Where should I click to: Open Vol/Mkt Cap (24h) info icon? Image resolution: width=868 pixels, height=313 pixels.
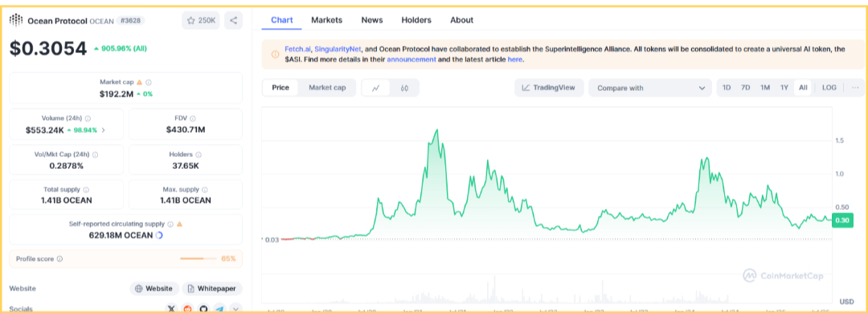95,154
